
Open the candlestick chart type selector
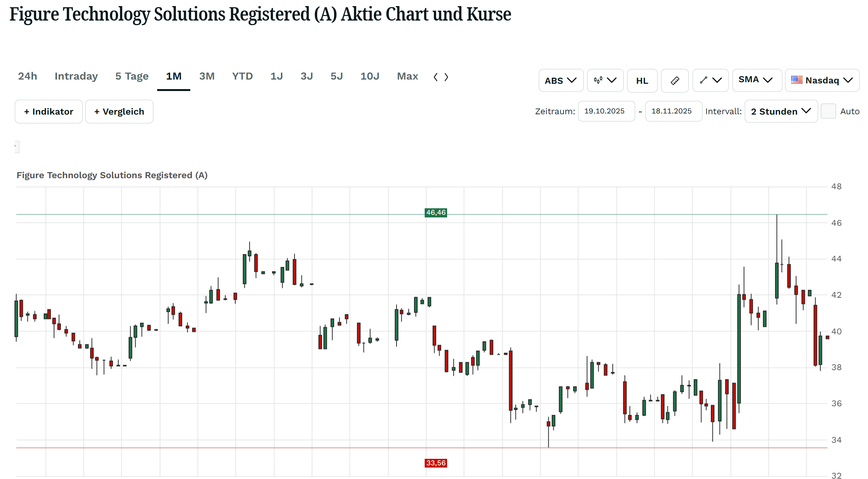tap(605, 80)
